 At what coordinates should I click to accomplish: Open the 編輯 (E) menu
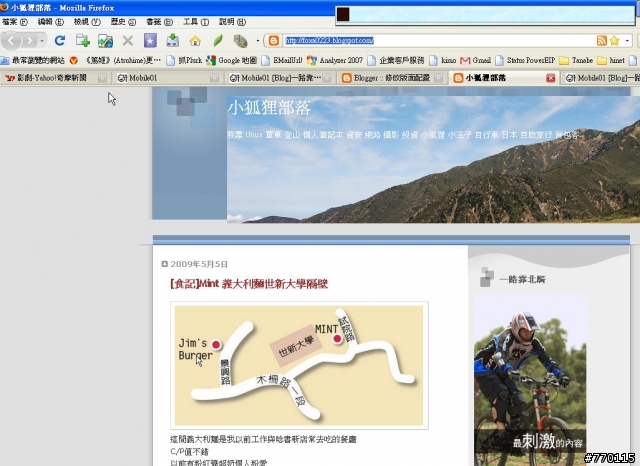51,22
